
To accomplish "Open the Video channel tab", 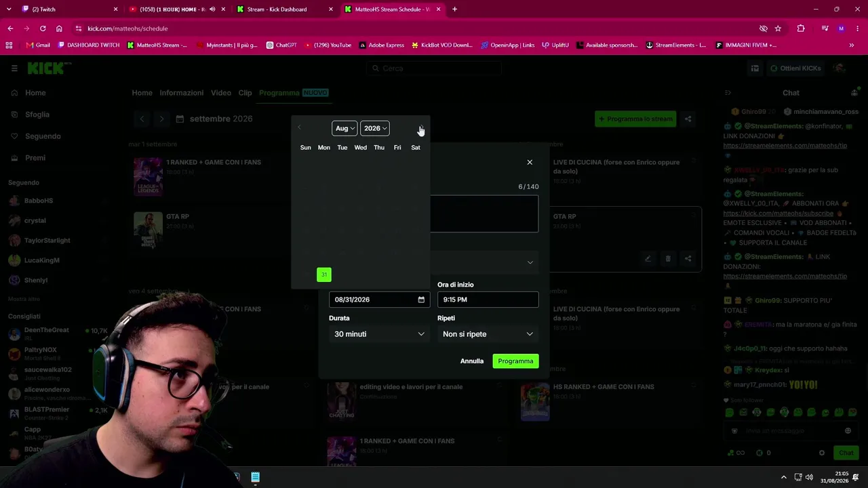I will pos(221,93).
